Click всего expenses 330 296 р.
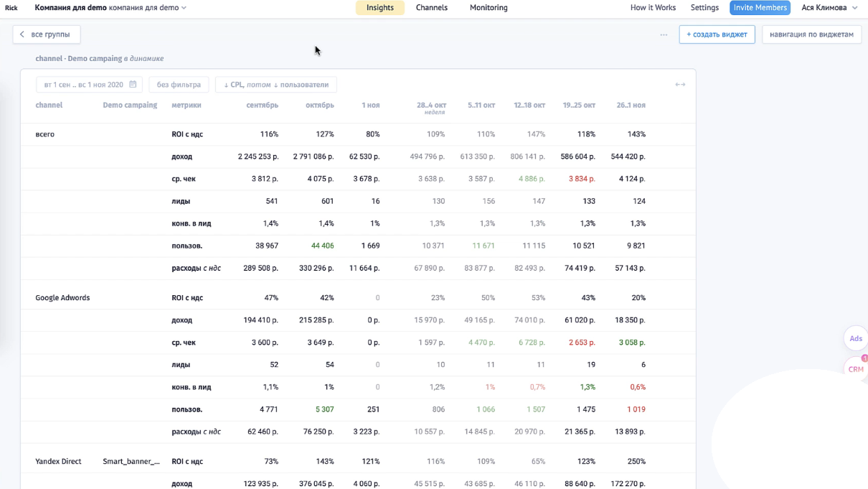868x489 pixels. (316, 268)
